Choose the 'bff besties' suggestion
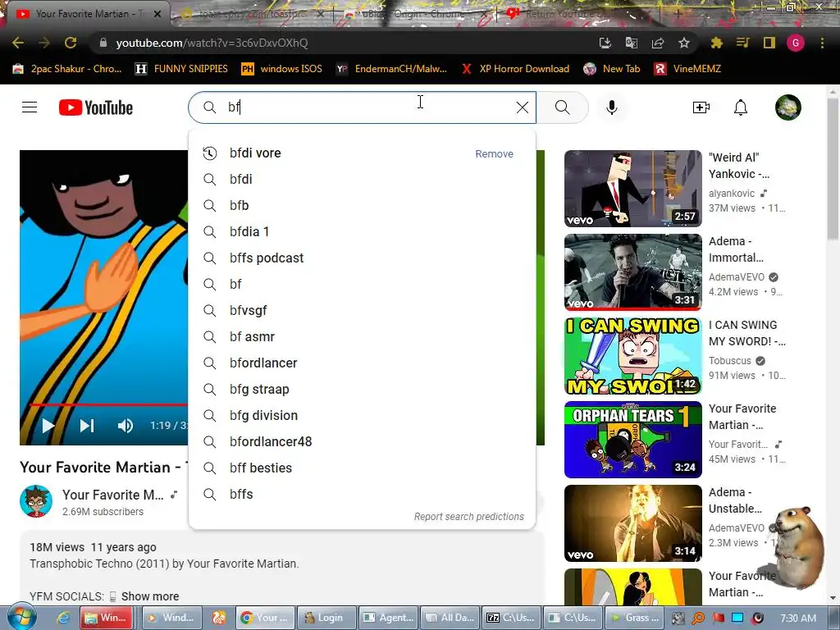The height and width of the screenshot is (630, 840). point(362,468)
